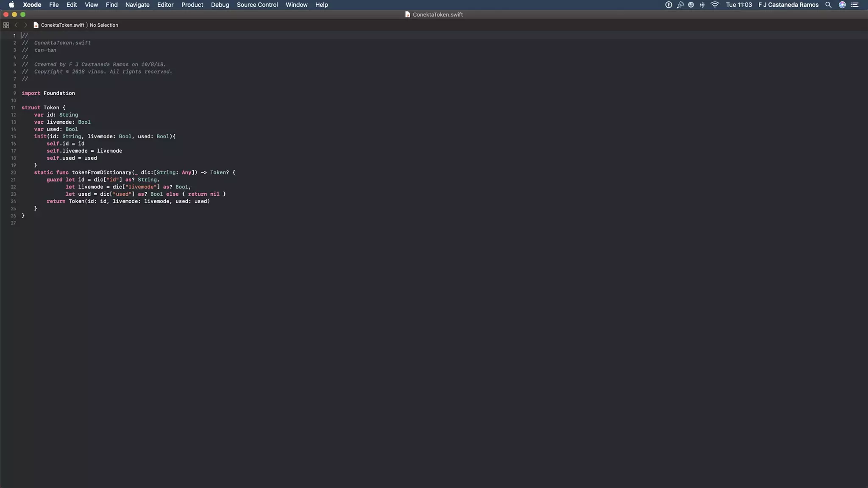
Task: Open the Apple menu
Action: coord(11,5)
